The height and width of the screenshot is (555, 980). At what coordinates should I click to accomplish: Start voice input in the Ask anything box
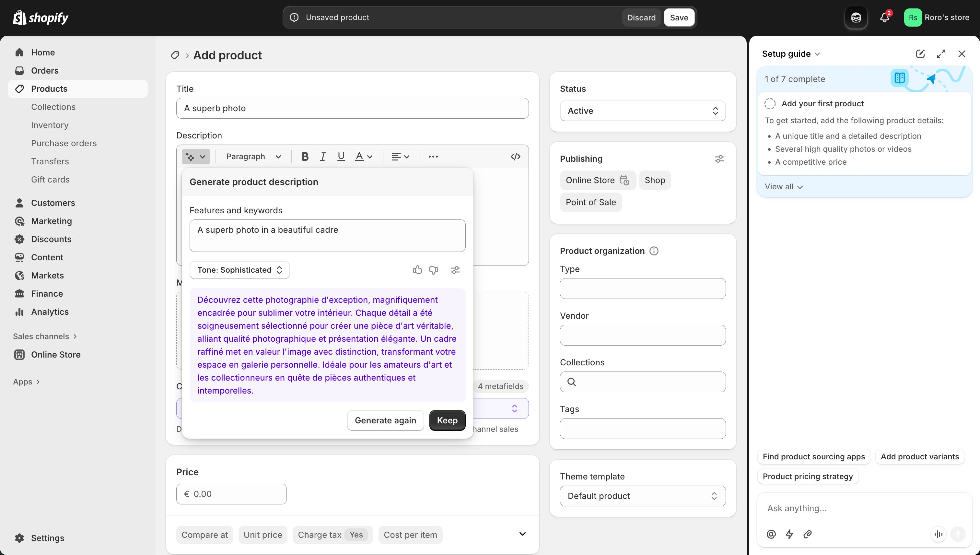[939, 534]
